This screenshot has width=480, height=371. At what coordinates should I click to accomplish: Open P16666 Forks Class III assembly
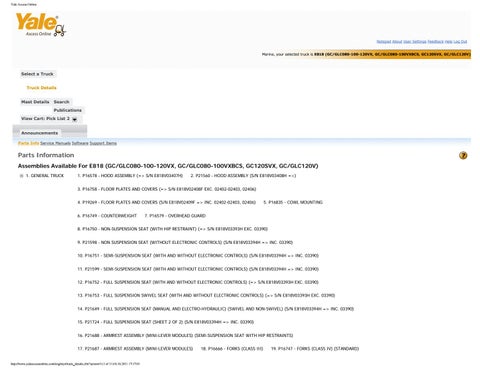tap(232, 349)
